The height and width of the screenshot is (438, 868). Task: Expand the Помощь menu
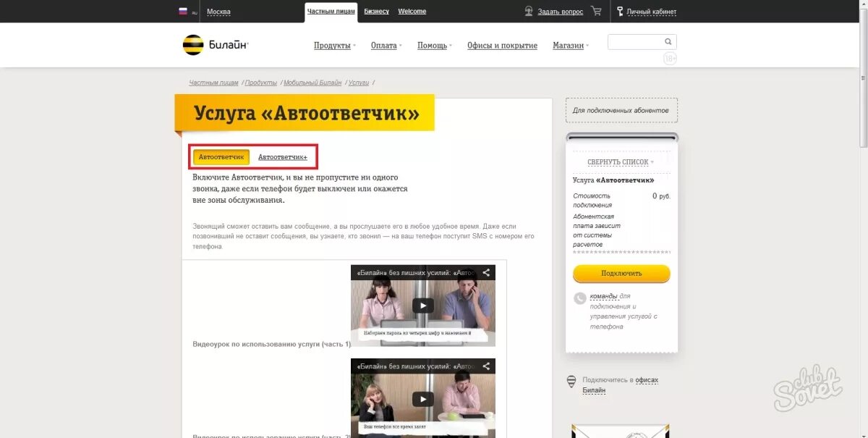point(434,46)
